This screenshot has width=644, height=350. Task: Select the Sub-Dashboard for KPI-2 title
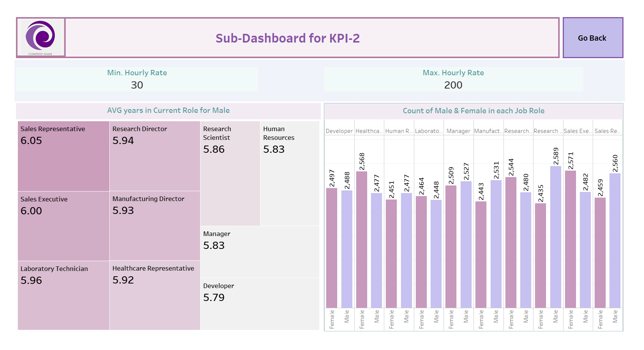tap(289, 38)
